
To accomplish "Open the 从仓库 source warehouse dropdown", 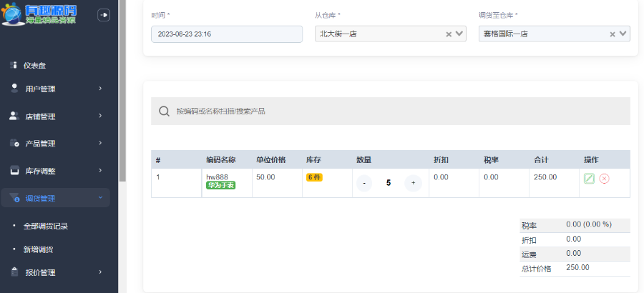I will 460,34.
